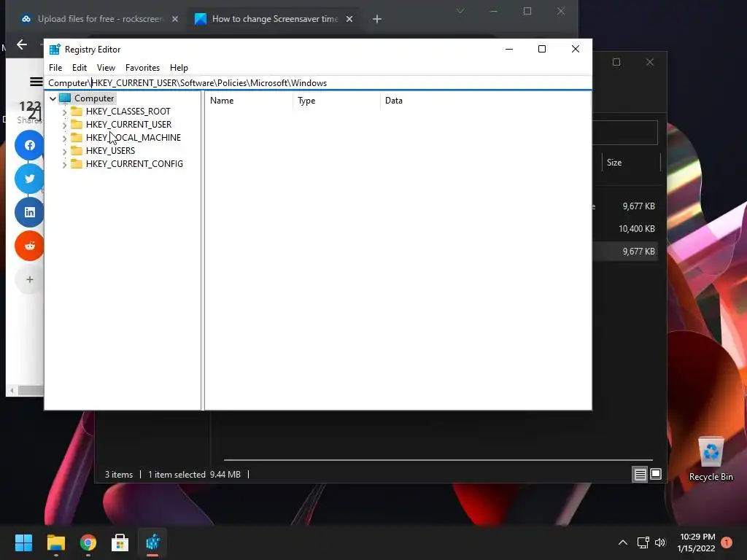The width and height of the screenshot is (747, 560).
Task: Click the HKEY_USERS folder icon
Action: [76, 150]
